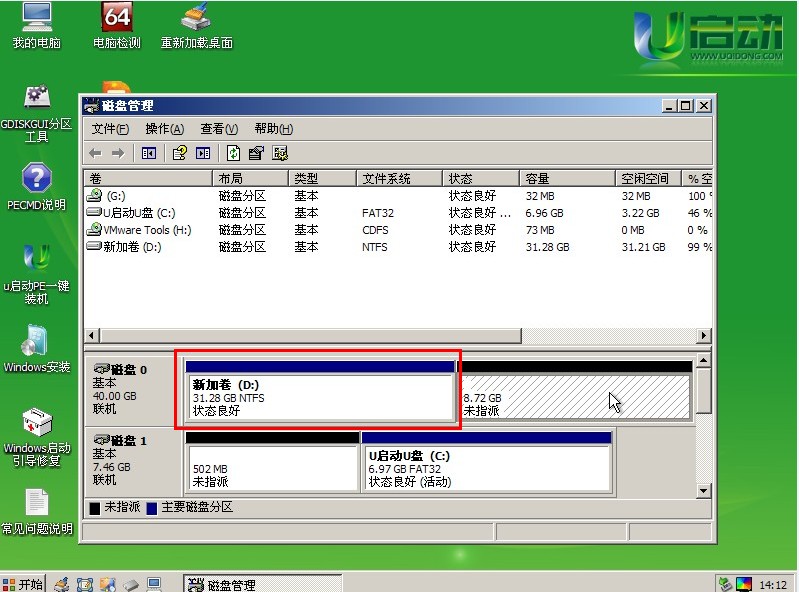Open Windows安装 desktop icon
799x592 pixels.
click(36, 348)
